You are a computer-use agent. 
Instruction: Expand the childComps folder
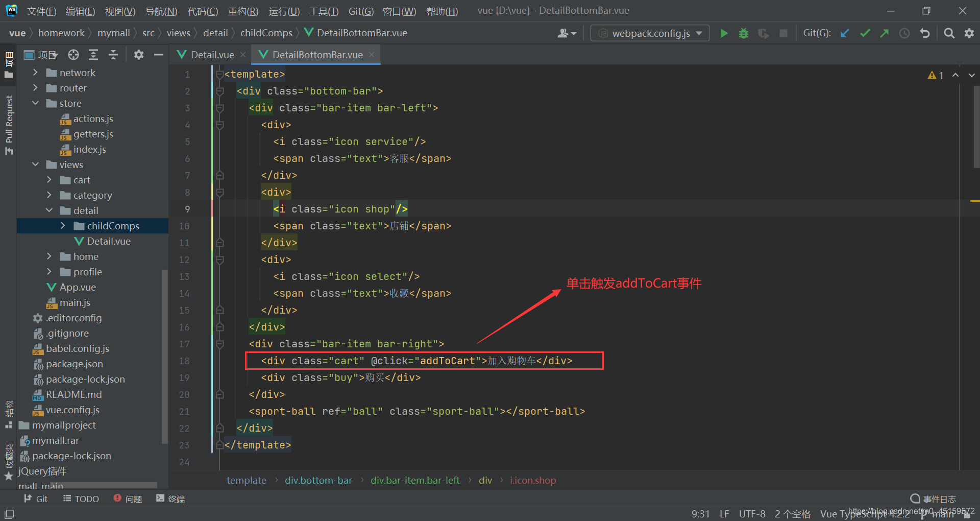pos(63,226)
